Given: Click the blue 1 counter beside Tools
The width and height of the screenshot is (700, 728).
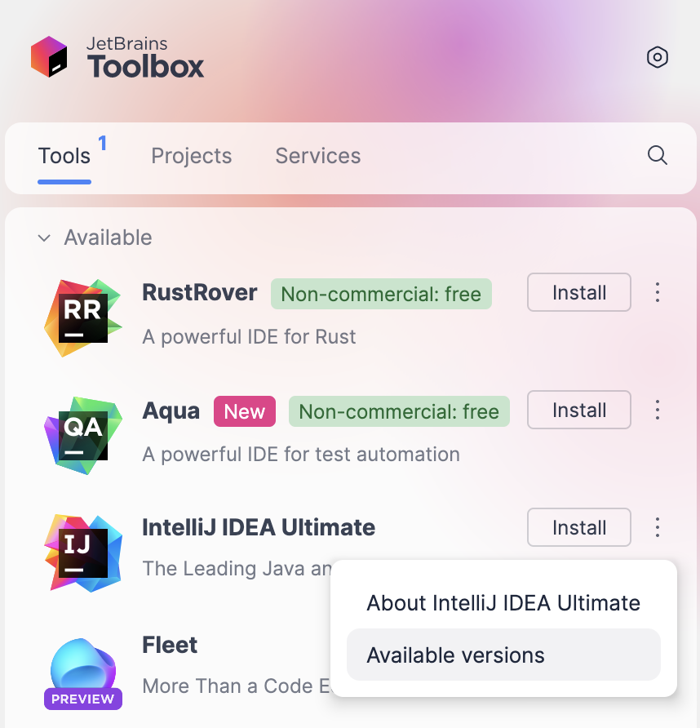Looking at the screenshot, I should tap(103, 143).
